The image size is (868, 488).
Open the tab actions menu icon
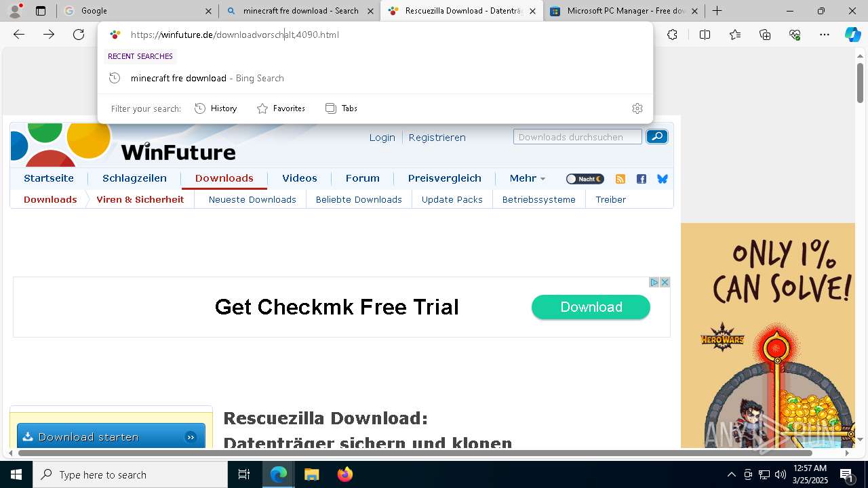click(x=41, y=11)
